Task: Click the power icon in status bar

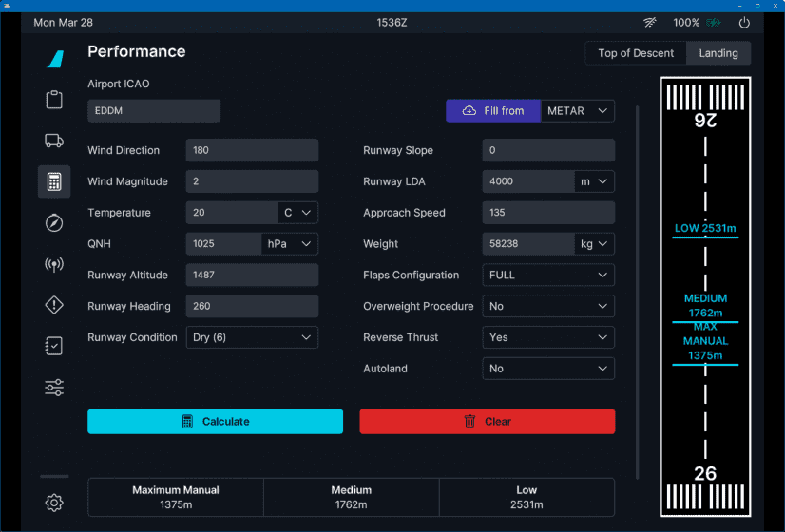Action: 744,23
